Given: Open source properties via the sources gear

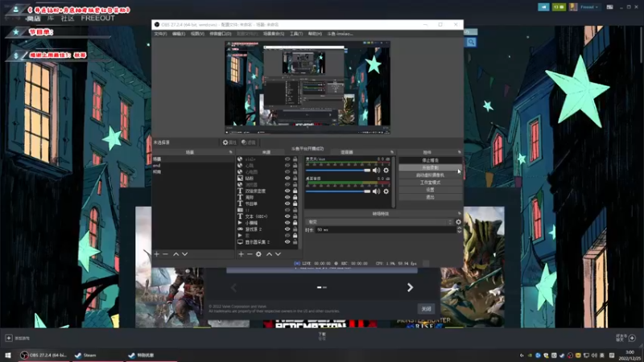Looking at the screenshot, I should tap(258, 254).
